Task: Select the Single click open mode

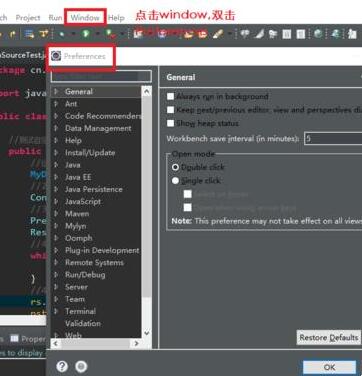Action: point(175,181)
